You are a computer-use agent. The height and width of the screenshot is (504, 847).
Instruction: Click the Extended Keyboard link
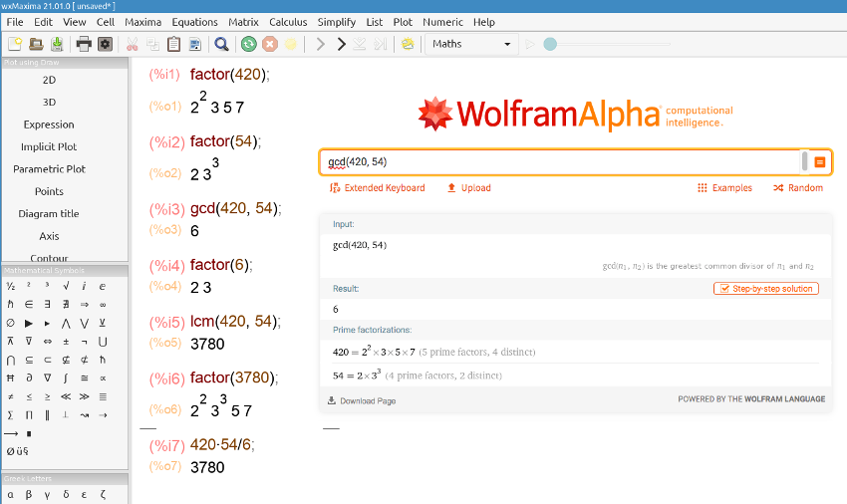377,188
